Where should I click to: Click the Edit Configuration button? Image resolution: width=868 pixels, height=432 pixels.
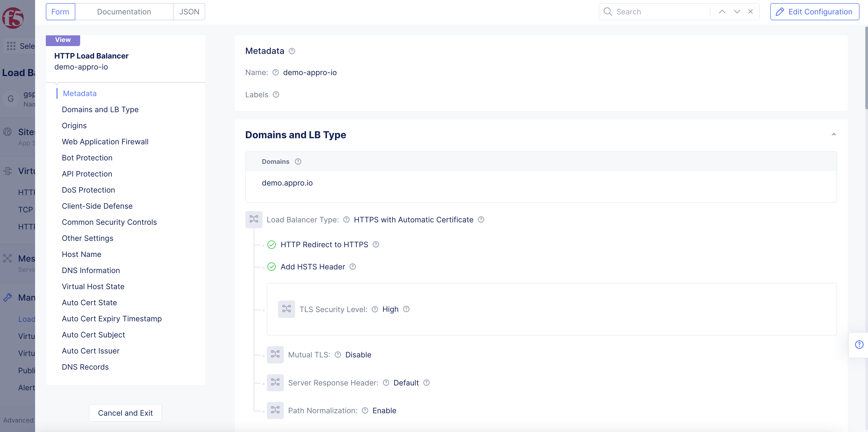point(814,12)
